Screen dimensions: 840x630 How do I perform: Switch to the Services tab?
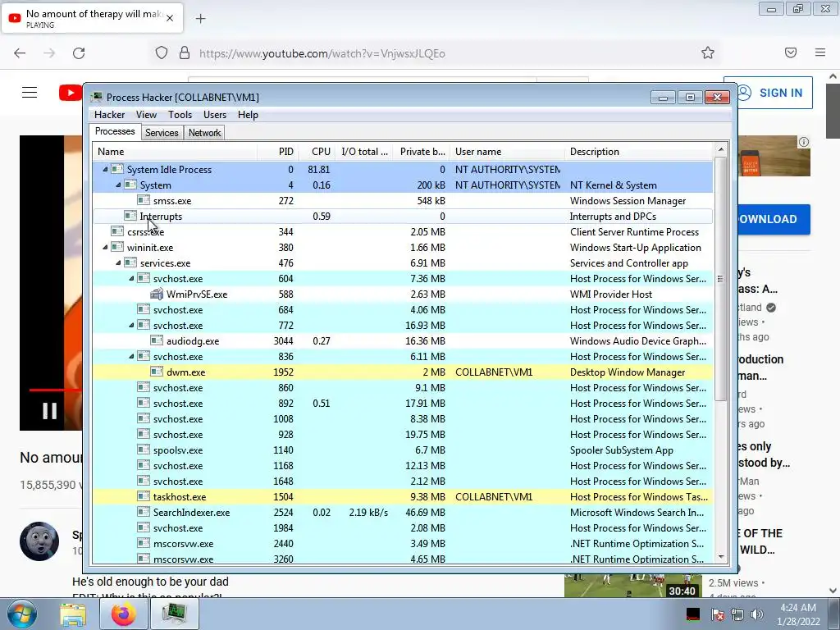click(x=162, y=133)
